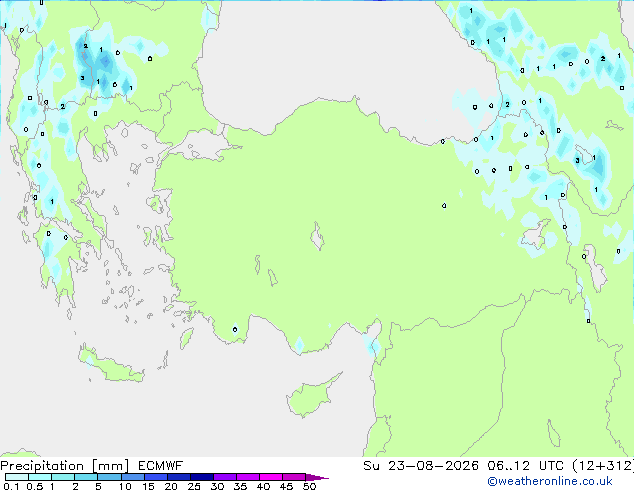
Task: Click the "Precipitation [mm]" title text
Action: pos(65,466)
